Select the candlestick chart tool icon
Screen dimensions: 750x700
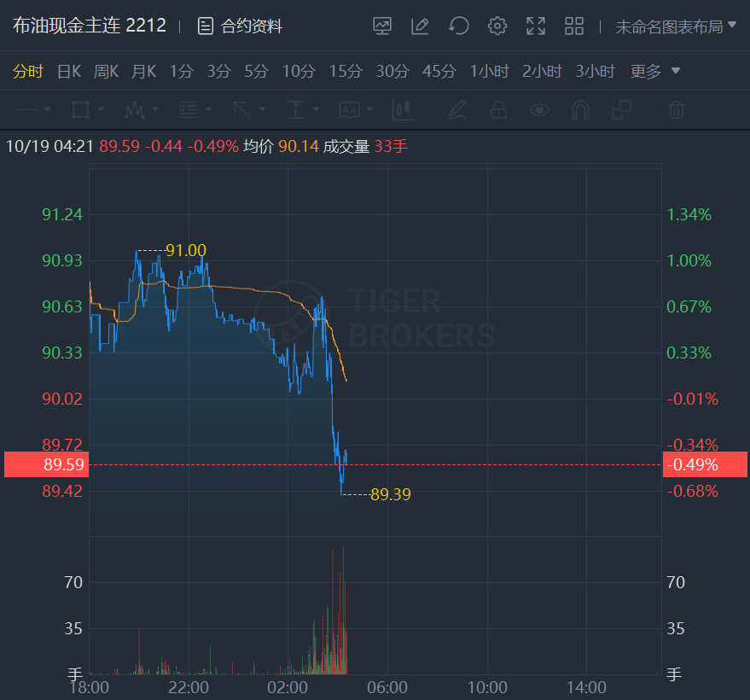402,110
